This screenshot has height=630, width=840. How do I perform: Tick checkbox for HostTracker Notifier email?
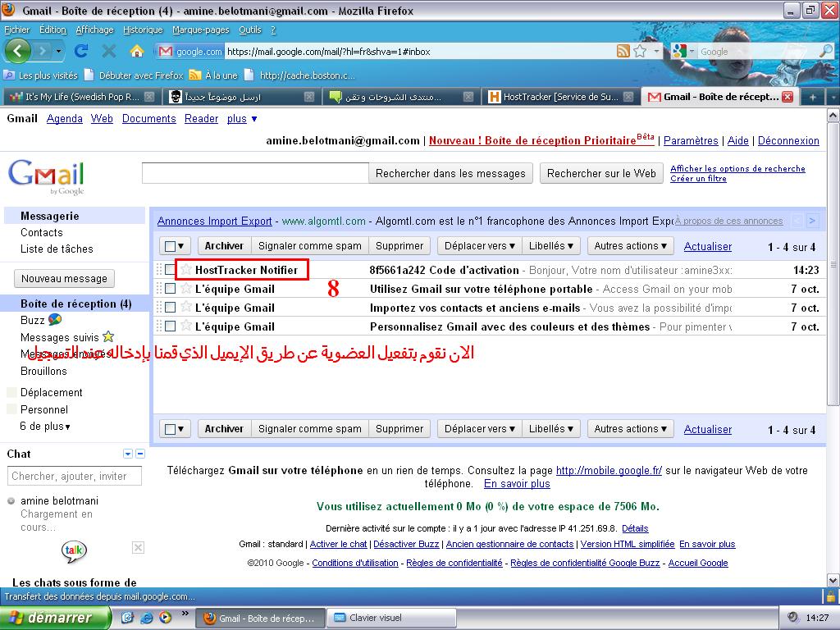(x=171, y=270)
